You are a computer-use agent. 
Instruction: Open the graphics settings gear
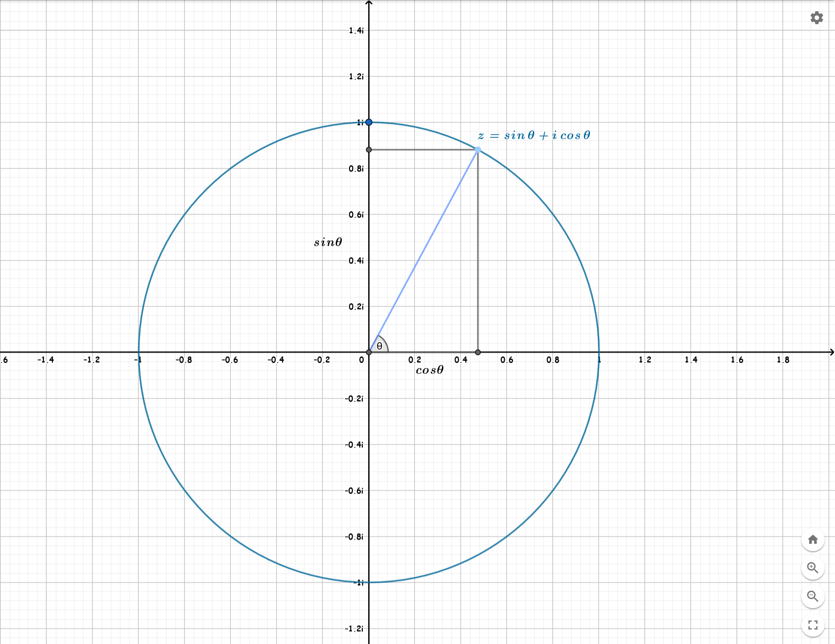click(816, 18)
